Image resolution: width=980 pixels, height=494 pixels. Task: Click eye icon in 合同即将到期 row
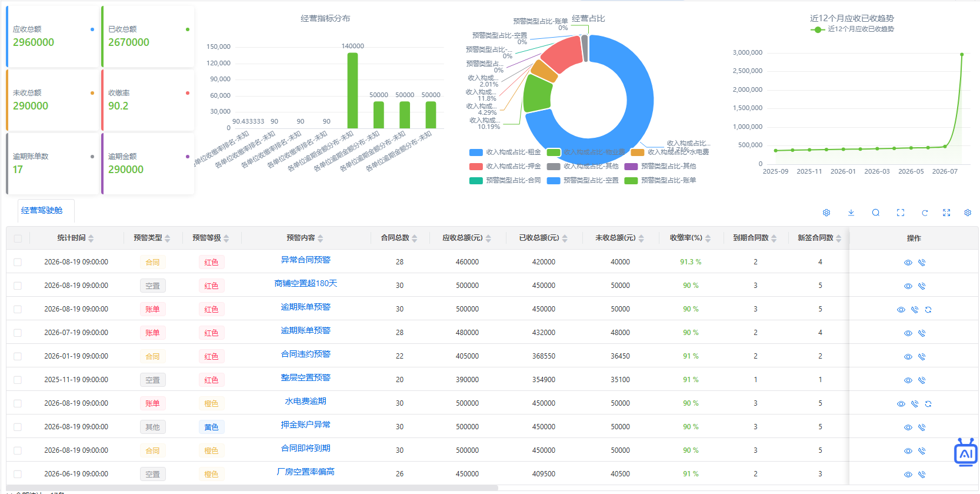pyautogui.click(x=908, y=451)
